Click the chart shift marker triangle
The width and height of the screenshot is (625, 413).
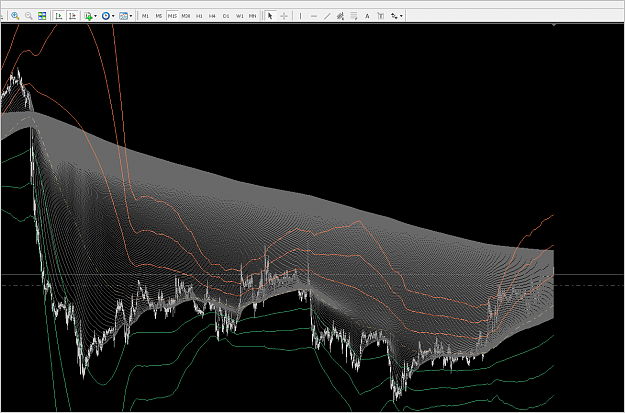(554, 25)
